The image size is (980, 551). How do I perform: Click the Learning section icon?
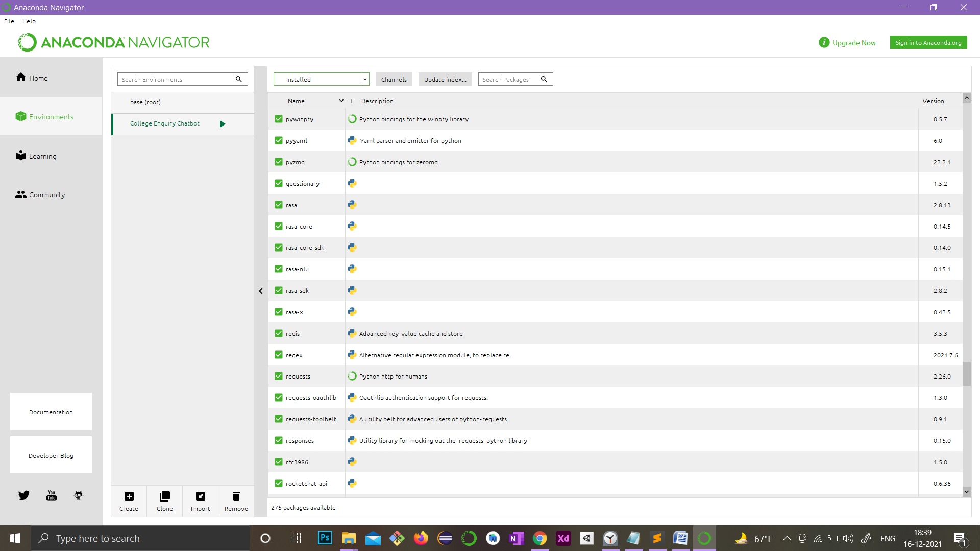20,156
